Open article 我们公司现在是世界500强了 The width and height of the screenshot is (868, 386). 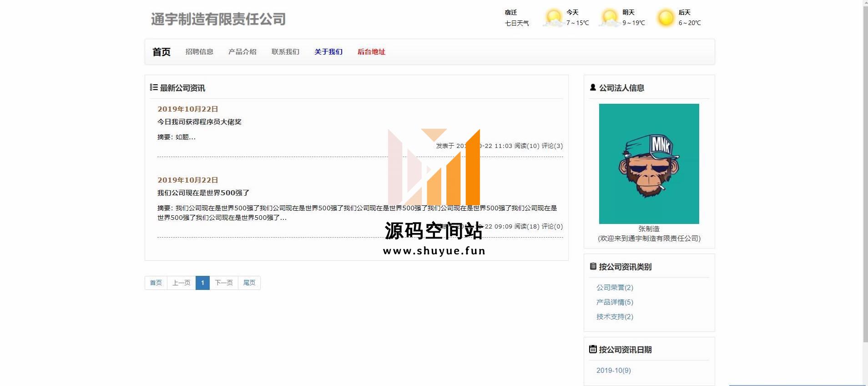pyautogui.click(x=203, y=193)
